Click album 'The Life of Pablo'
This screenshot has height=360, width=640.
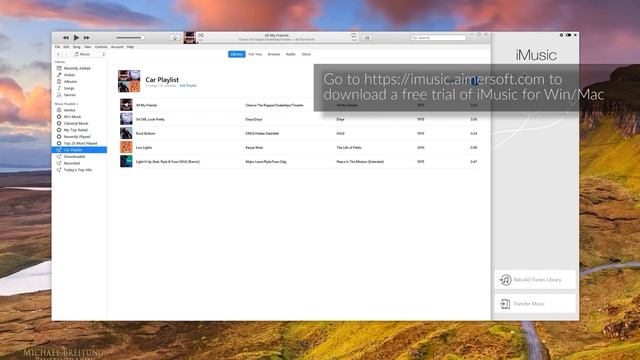[x=349, y=148]
